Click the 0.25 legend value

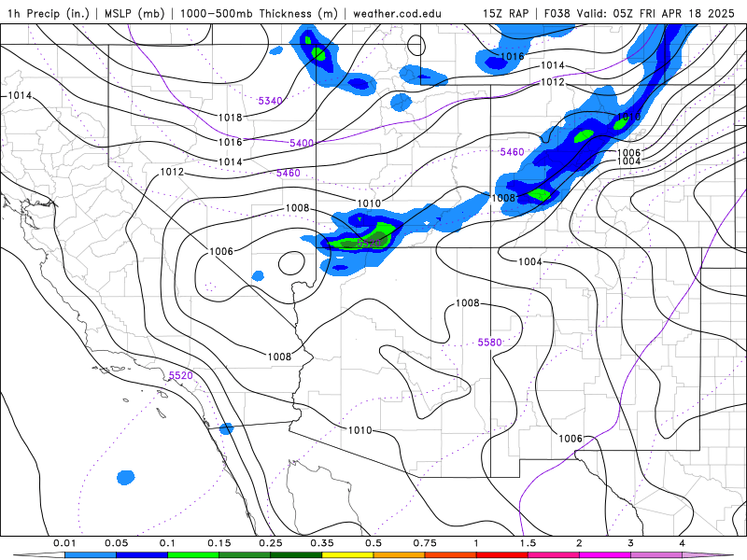pyautogui.click(x=271, y=543)
